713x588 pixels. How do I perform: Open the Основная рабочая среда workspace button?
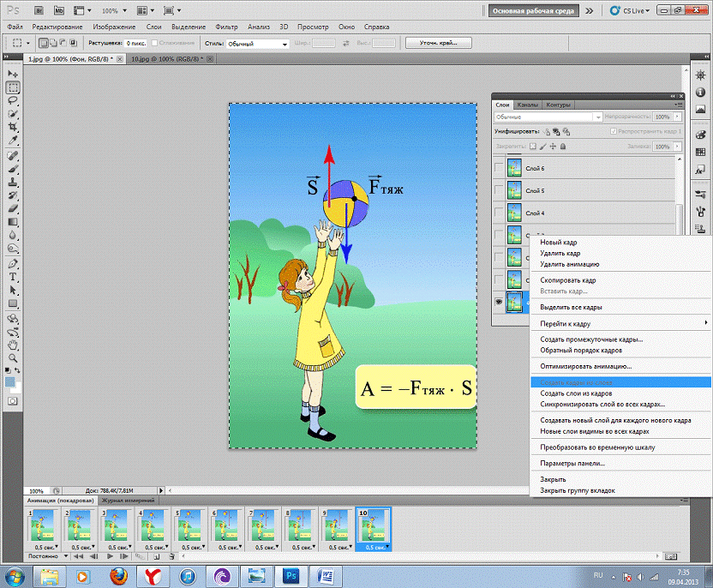(x=533, y=11)
